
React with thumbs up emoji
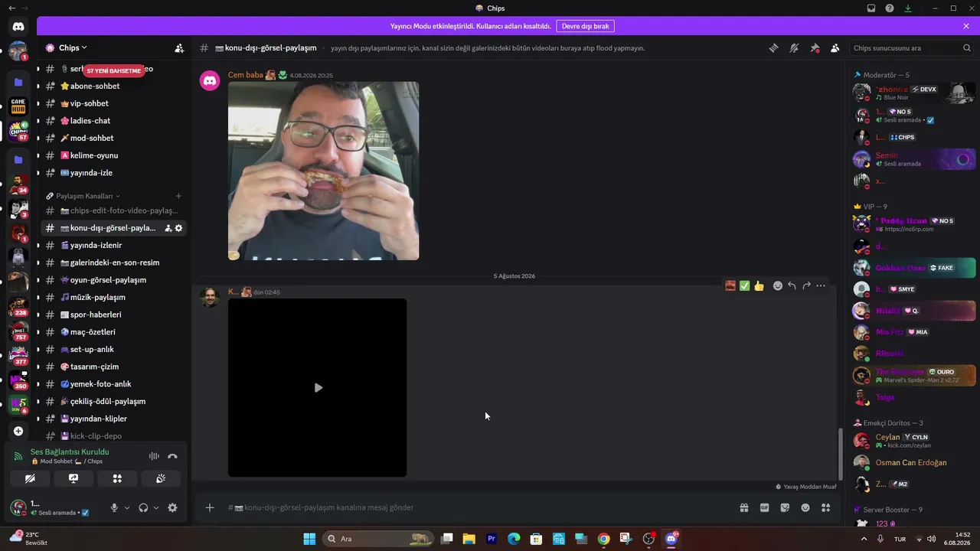click(759, 285)
